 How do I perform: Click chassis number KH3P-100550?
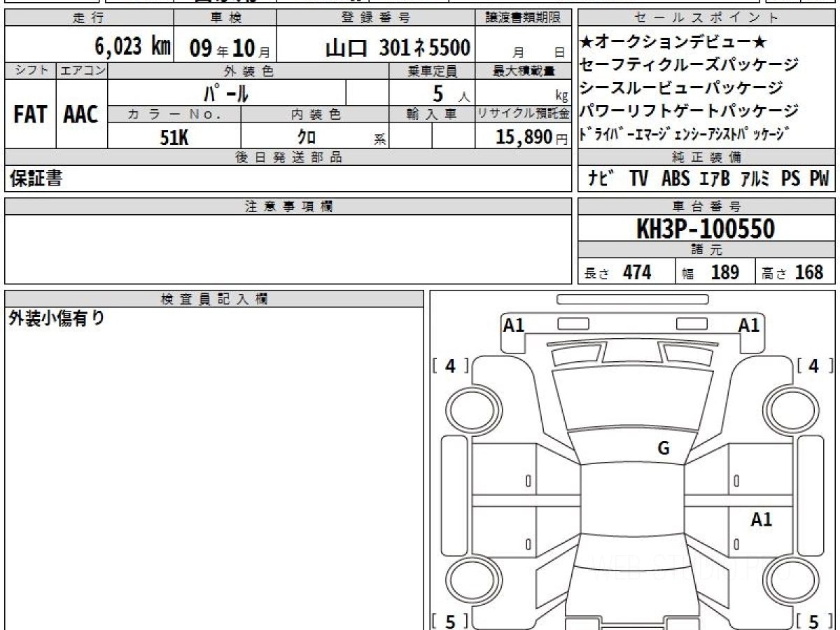click(x=706, y=228)
